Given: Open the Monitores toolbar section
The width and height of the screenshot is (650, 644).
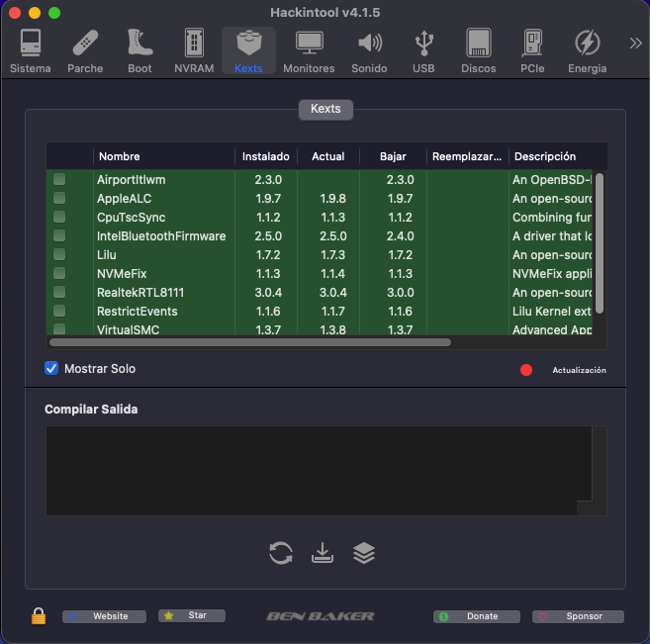Looking at the screenshot, I should pyautogui.click(x=309, y=51).
